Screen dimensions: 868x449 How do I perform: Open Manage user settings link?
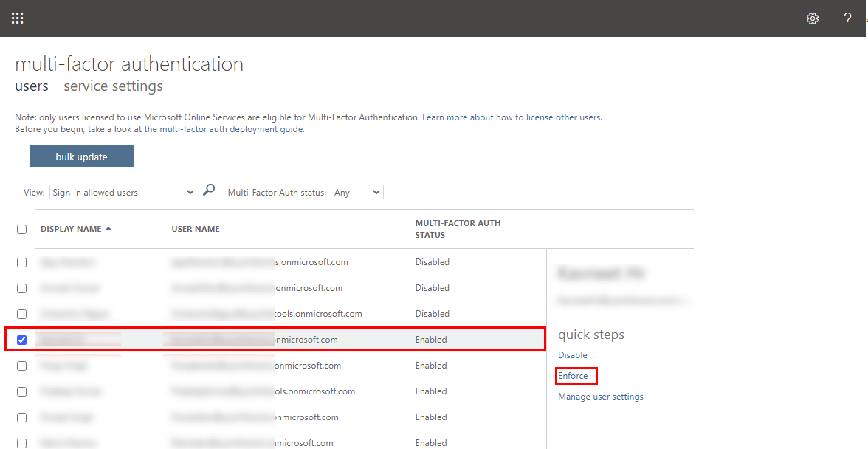coord(600,397)
